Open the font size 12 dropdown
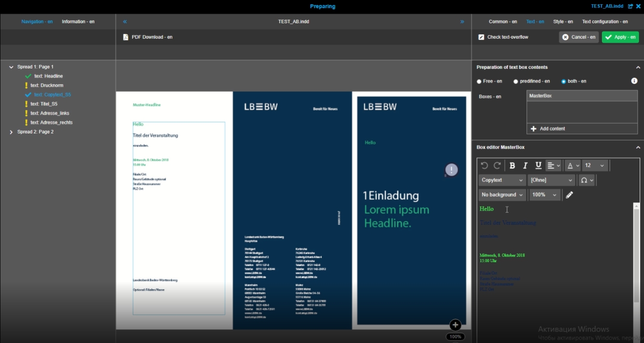Viewport: 644px width, 343px height. pos(595,165)
